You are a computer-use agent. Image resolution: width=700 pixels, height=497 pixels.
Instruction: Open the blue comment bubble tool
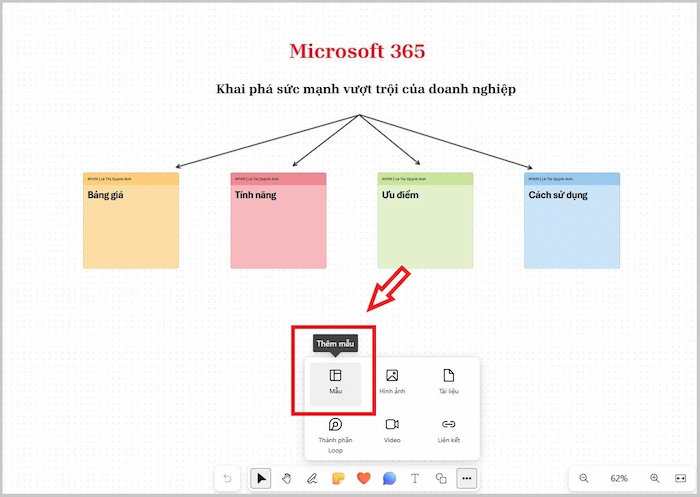coord(389,479)
